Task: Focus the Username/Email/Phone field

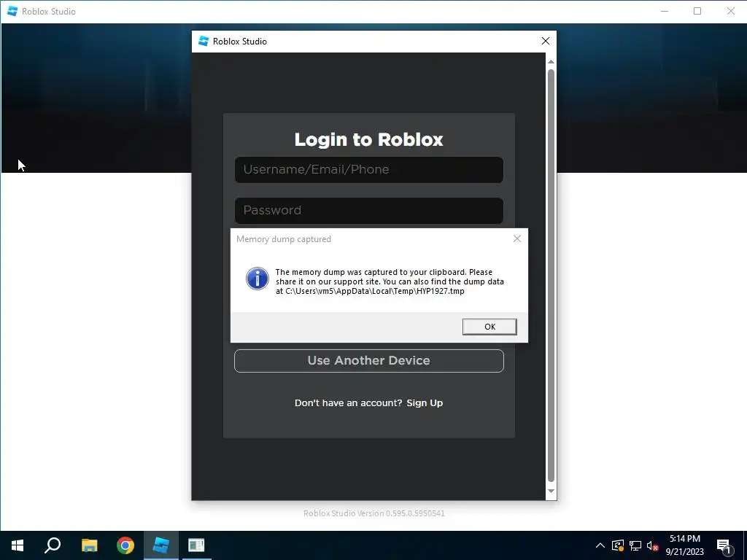Action: coord(368,169)
